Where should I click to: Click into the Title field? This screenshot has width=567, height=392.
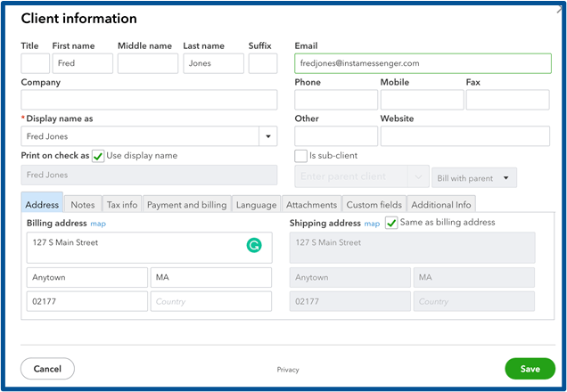[x=35, y=63]
